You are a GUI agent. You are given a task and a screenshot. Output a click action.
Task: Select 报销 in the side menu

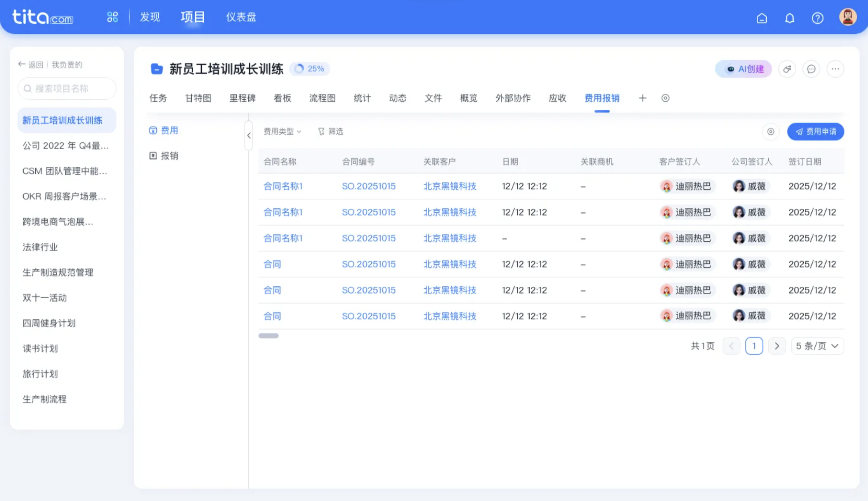[x=164, y=156]
